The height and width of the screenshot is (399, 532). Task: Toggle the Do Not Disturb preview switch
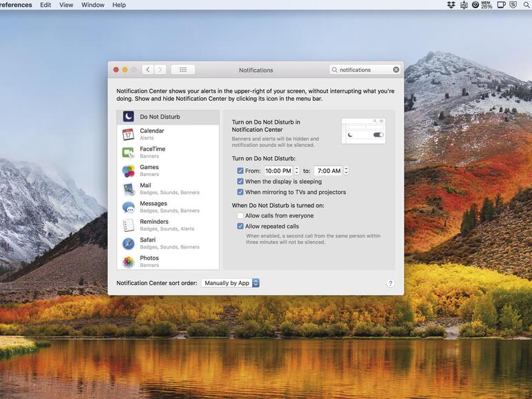378,135
